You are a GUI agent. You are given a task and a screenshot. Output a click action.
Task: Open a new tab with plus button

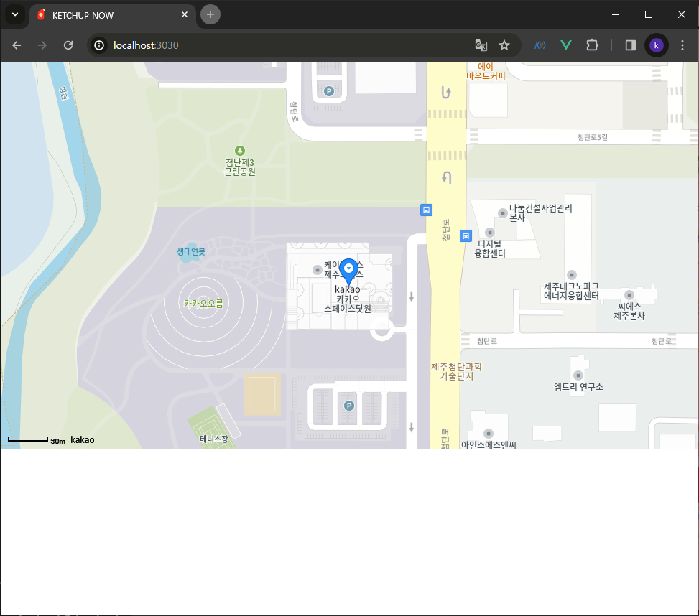(x=210, y=14)
